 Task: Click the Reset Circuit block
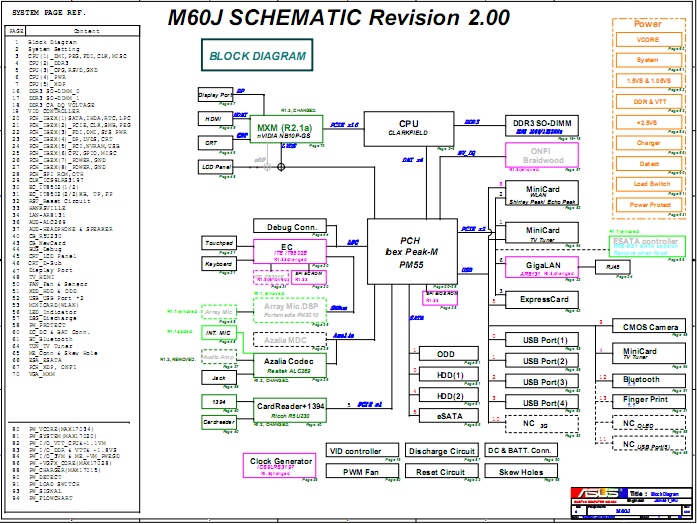442,471
